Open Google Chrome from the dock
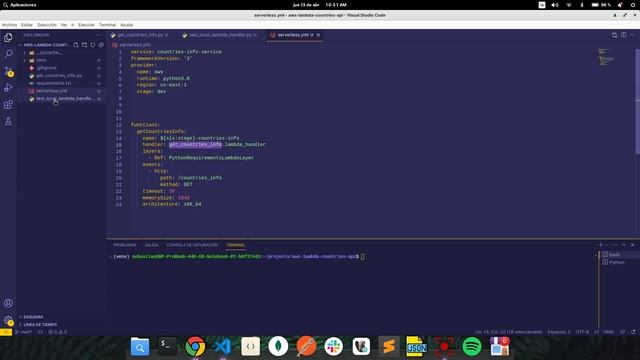This screenshot has width=640, height=360. pos(195,347)
